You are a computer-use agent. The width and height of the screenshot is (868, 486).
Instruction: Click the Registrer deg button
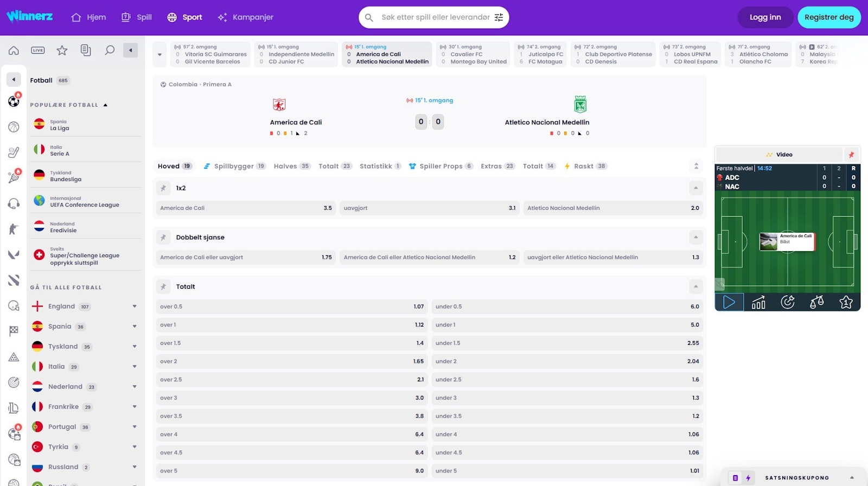click(x=828, y=17)
